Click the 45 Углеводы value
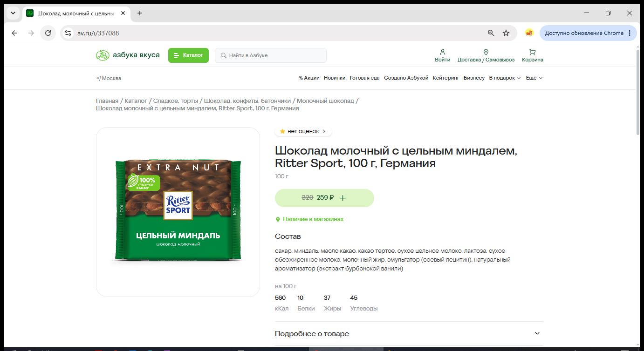Image resolution: width=644 pixels, height=351 pixels. point(354,298)
